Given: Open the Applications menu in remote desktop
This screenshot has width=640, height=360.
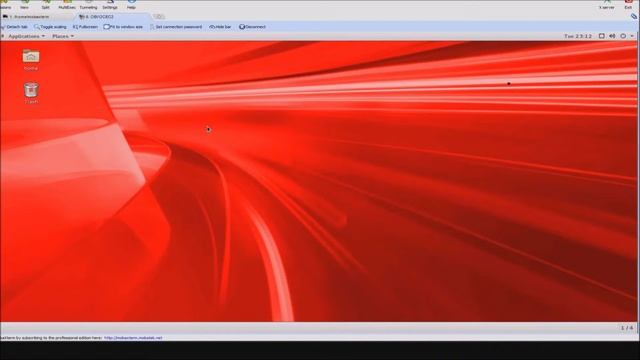Looking at the screenshot, I should (26, 36).
